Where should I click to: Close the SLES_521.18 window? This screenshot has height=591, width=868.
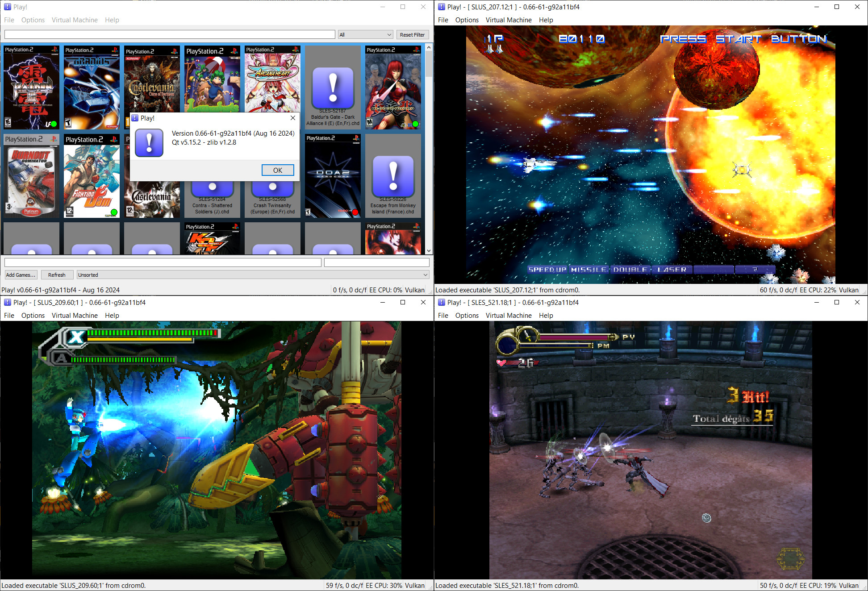click(857, 302)
